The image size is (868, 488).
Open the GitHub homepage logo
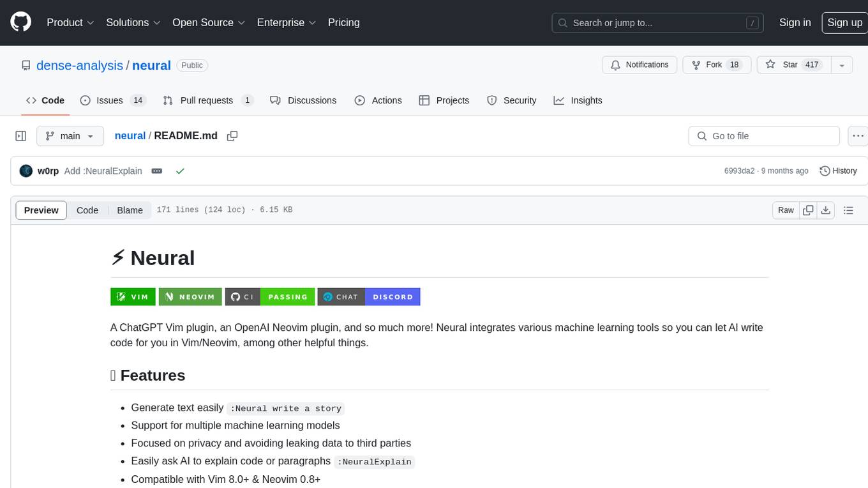click(20, 22)
